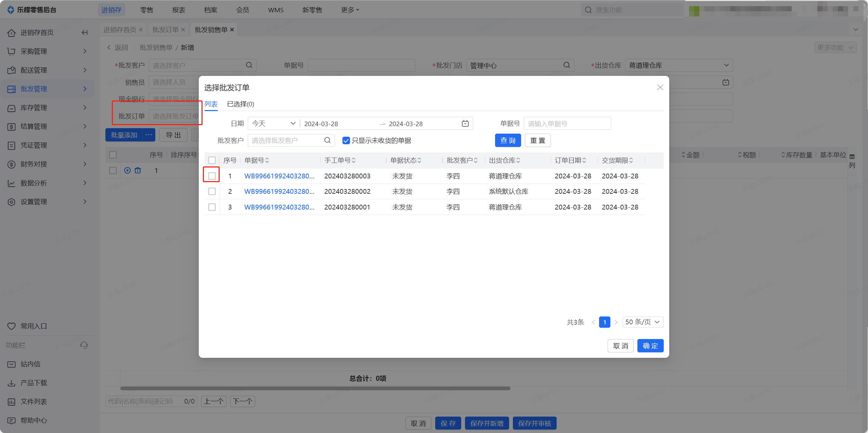The image size is (868, 433).
Task: Click the horizontal scrollbar under the table
Action: pos(315,388)
